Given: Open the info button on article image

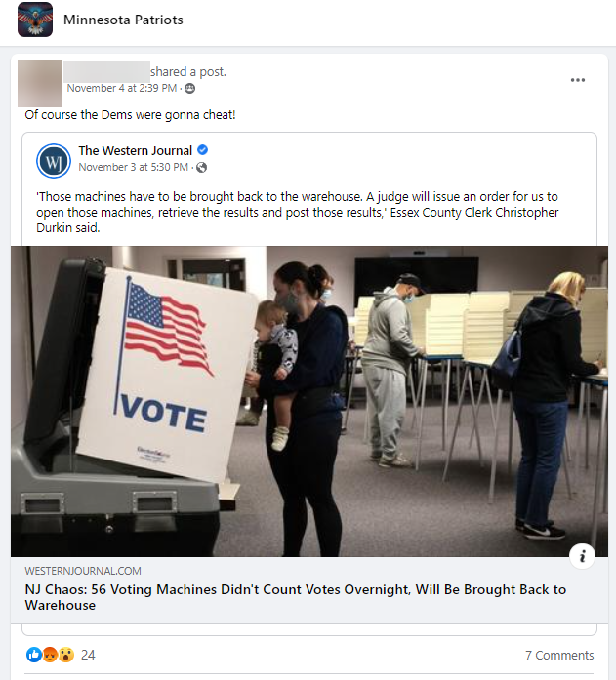Looking at the screenshot, I should (582, 556).
